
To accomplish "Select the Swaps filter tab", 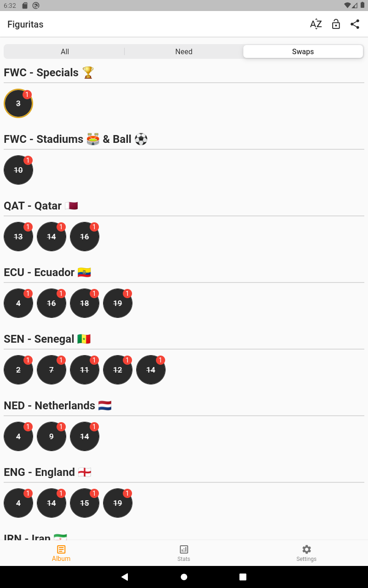I will tap(303, 51).
